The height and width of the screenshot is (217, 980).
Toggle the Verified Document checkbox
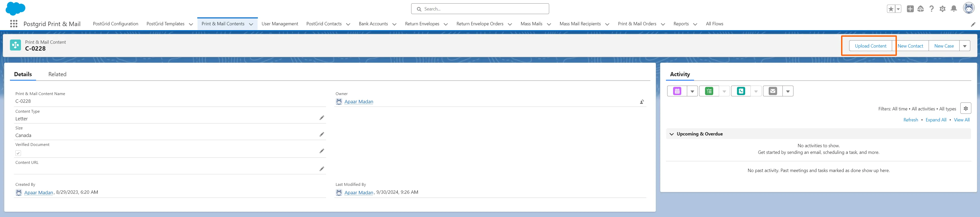(x=18, y=153)
